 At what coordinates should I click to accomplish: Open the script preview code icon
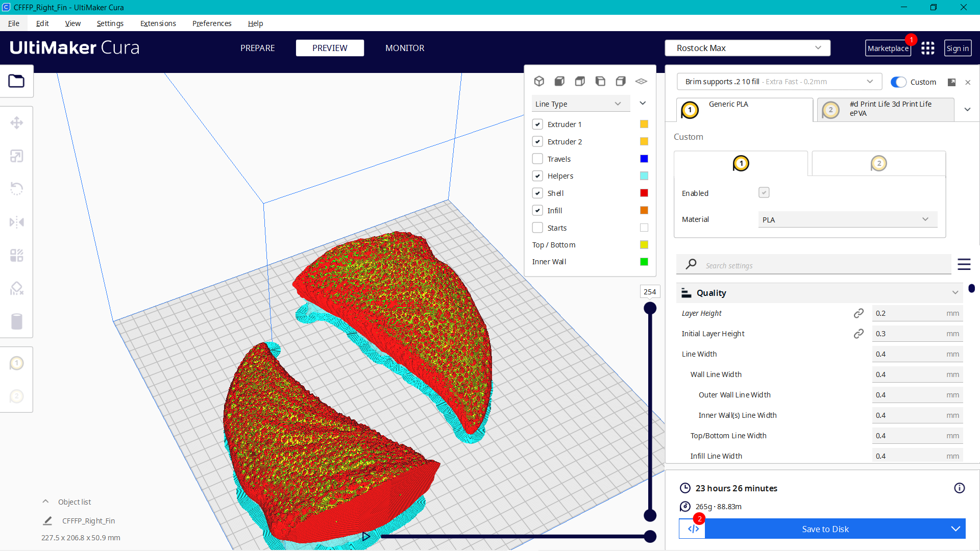(x=693, y=529)
